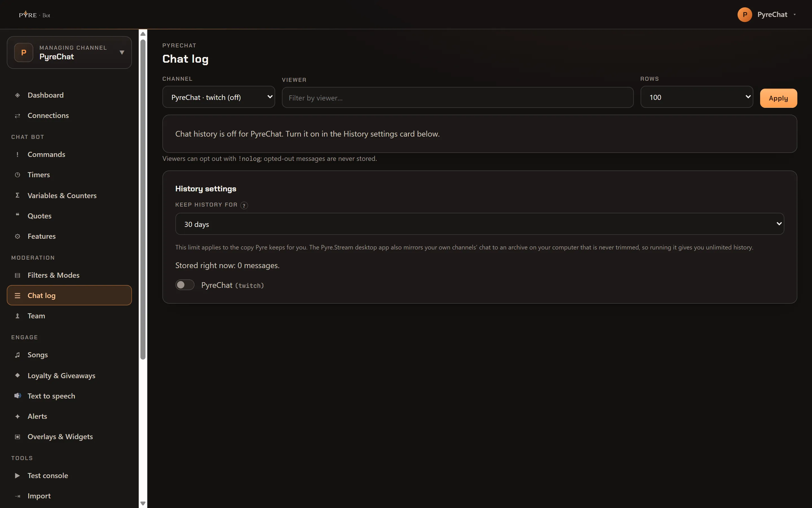Screen dimensions: 812x508
Task: Click the orange PyreChat profile avatar
Action: click(745, 14)
